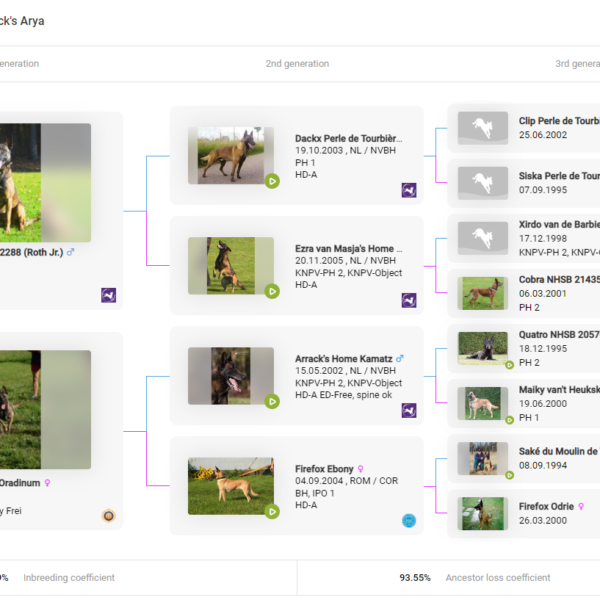Screen dimensions: 600x600
Task: Click the round orange badge in Oradinum card
Action: 109,516
